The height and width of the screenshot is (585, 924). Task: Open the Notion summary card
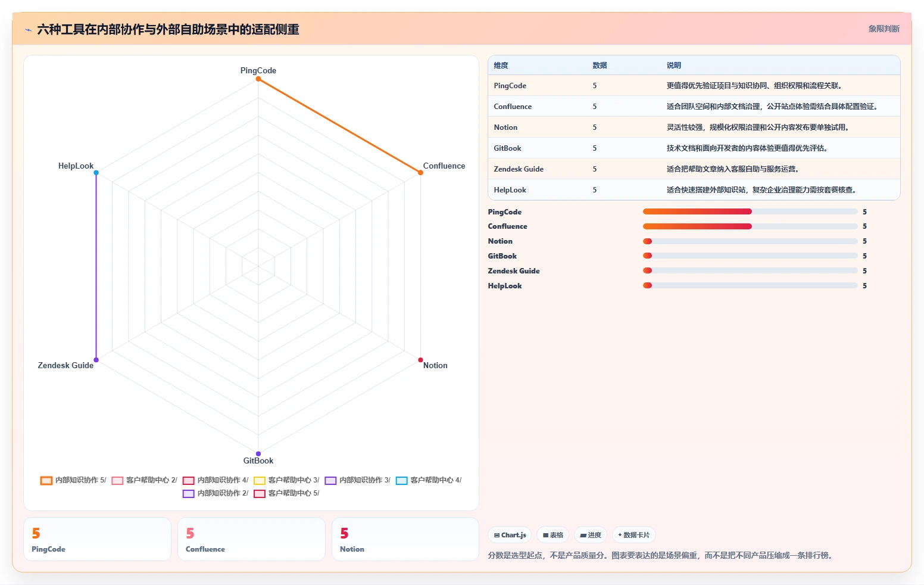[405, 539]
